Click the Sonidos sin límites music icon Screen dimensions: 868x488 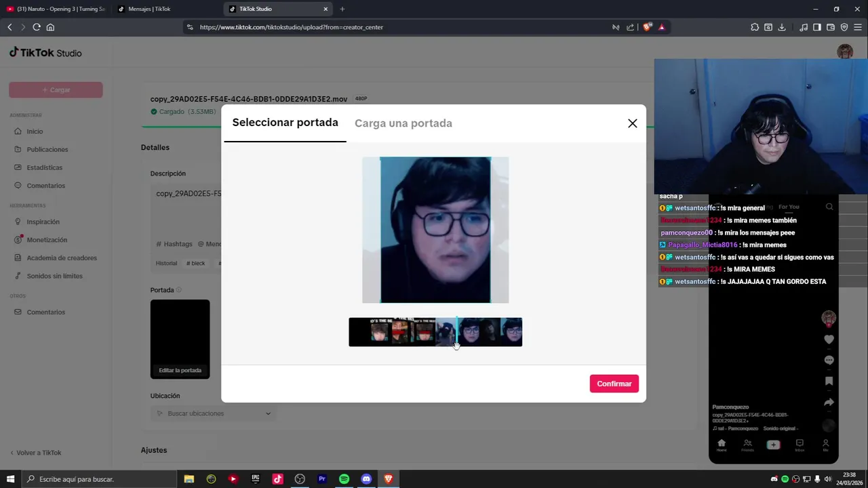[x=18, y=276]
